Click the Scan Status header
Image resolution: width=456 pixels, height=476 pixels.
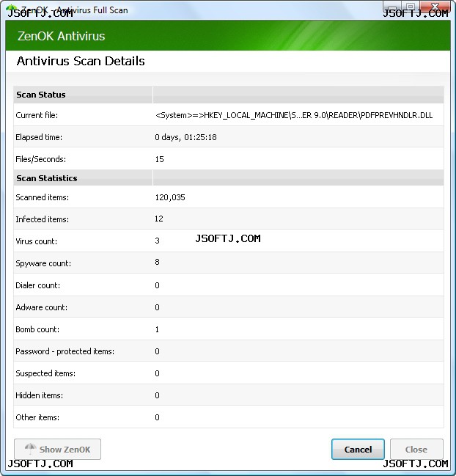click(x=40, y=95)
